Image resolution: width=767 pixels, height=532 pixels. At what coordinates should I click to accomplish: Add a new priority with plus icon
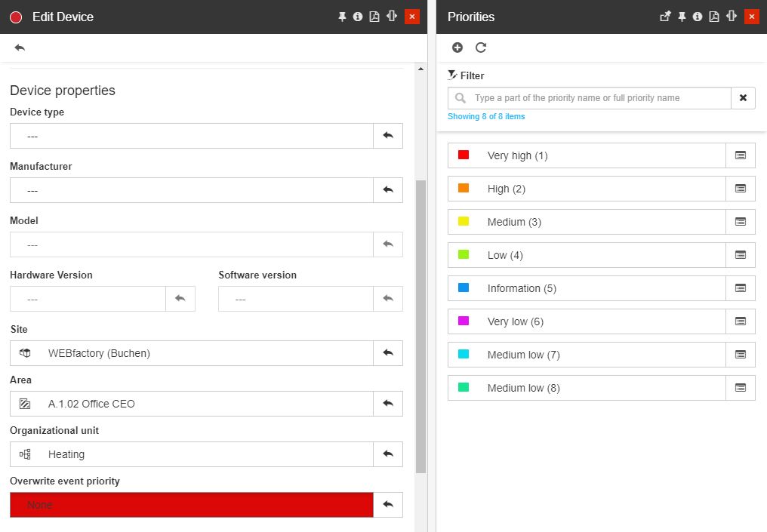[x=457, y=48]
